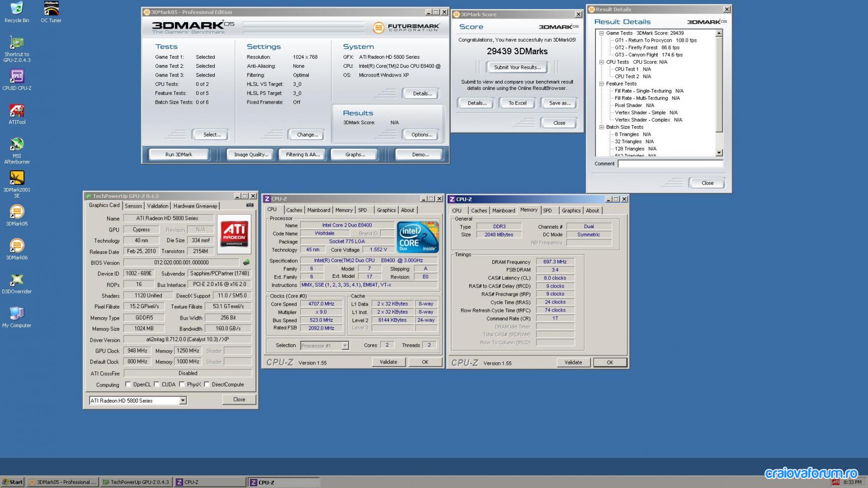Click the Demo... button in 3DMark05

420,154
